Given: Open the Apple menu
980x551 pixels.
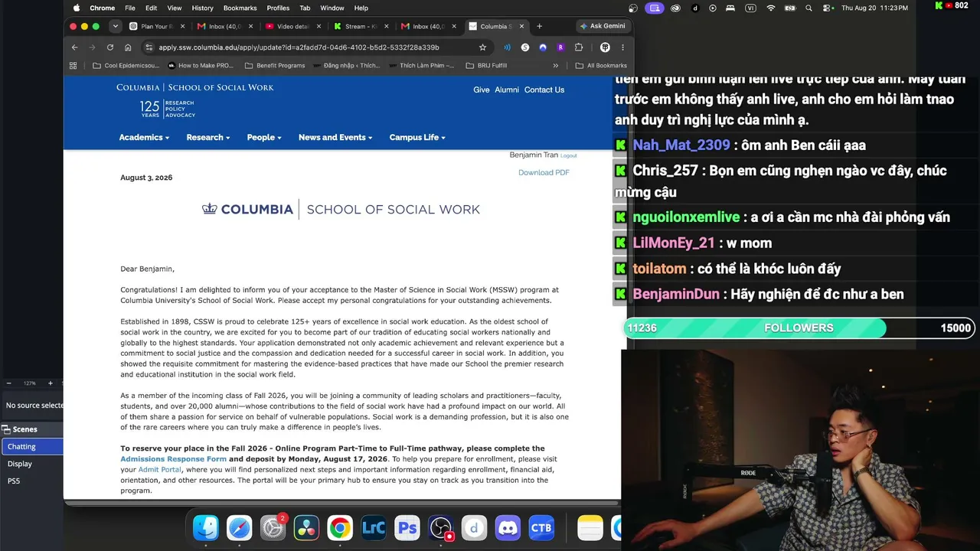Looking at the screenshot, I should (x=76, y=8).
